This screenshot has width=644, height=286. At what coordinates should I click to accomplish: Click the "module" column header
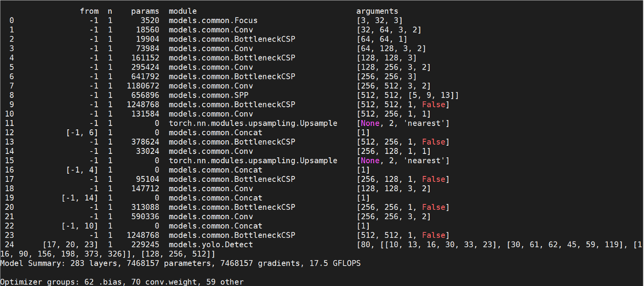point(183,11)
